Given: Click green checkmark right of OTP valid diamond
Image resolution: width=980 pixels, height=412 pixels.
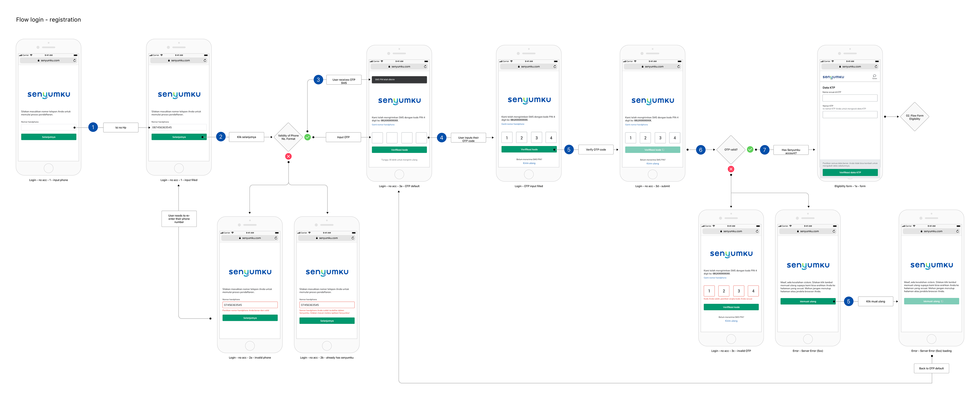Looking at the screenshot, I should point(750,150).
